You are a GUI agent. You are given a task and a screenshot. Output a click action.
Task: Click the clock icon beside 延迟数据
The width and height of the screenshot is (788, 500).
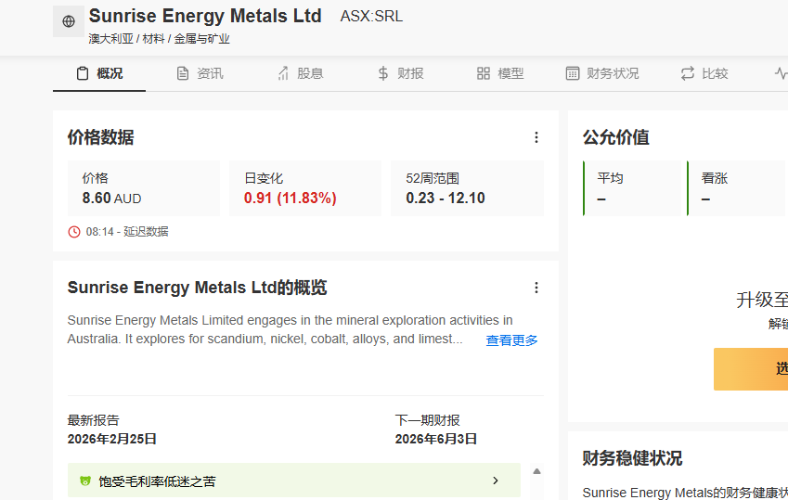click(74, 232)
